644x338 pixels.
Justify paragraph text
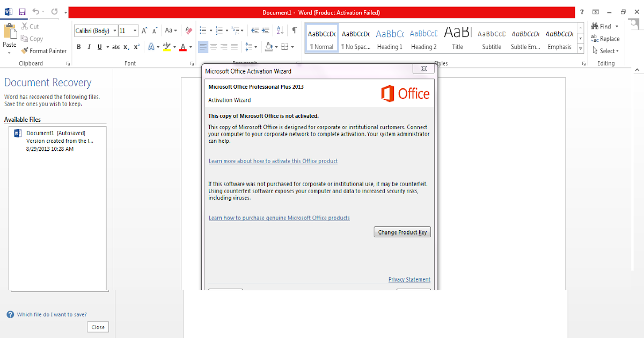[235, 47]
